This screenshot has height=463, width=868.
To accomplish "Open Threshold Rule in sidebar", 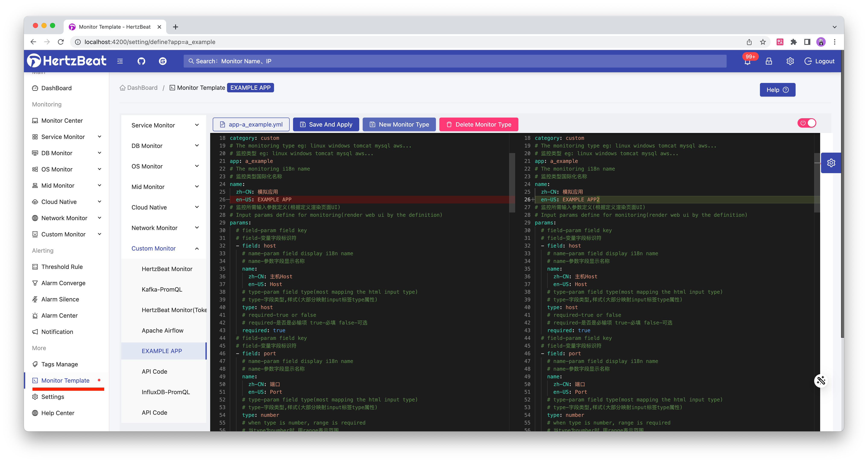I will tap(62, 267).
